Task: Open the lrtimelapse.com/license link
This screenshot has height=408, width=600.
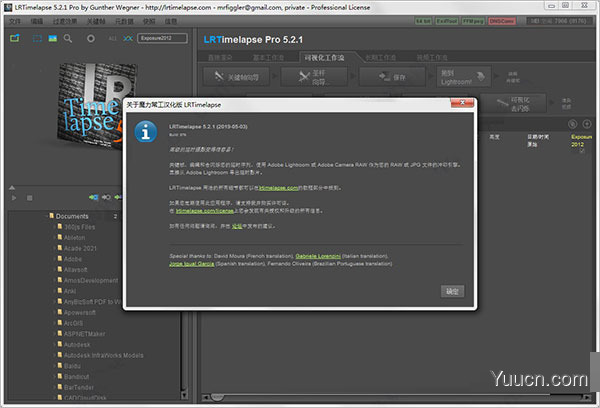Action: coord(204,211)
